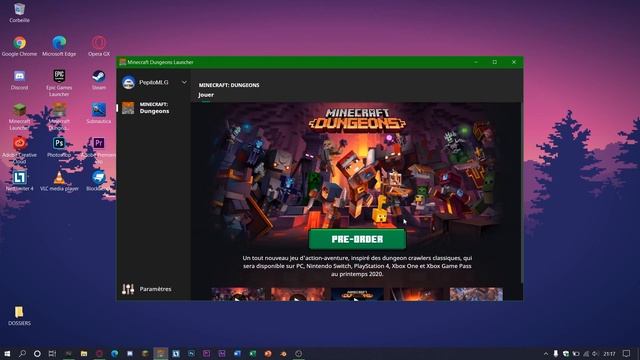Open the Opera GX desktop shortcut
Image resolution: width=640 pixels, height=360 pixels.
[x=99, y=46]
